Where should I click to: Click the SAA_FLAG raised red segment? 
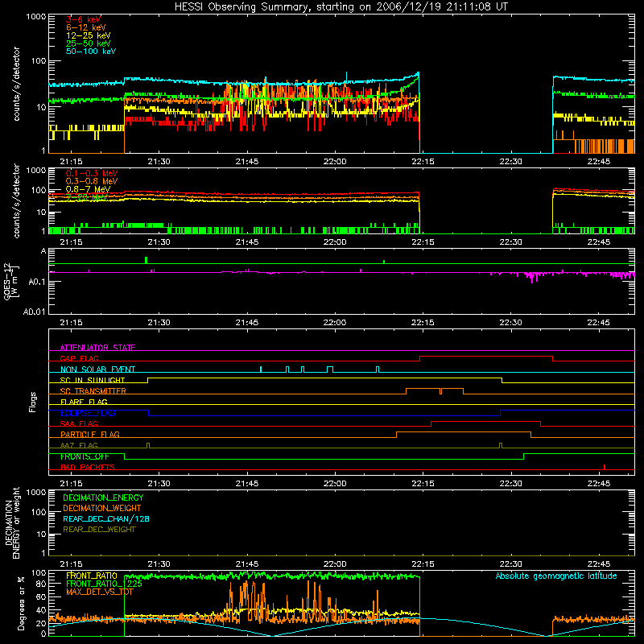click(x=486, y=422)
